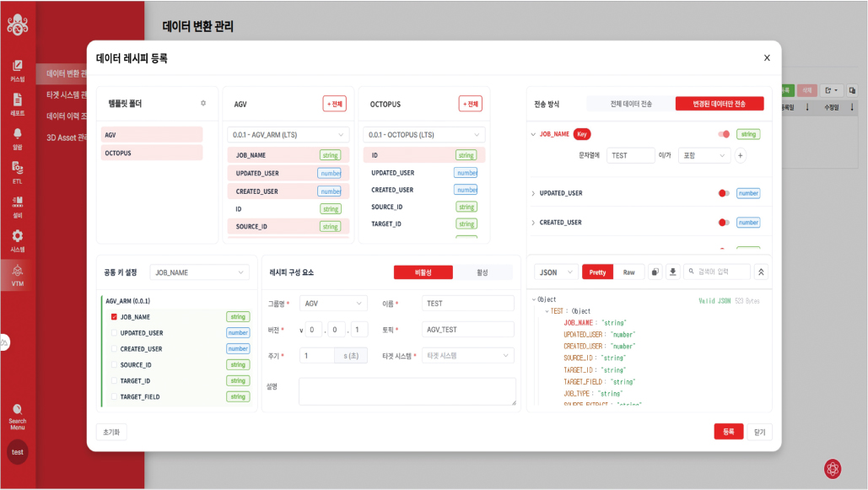Expand the UPDATED_USER transfer row

tap(533, 193)
